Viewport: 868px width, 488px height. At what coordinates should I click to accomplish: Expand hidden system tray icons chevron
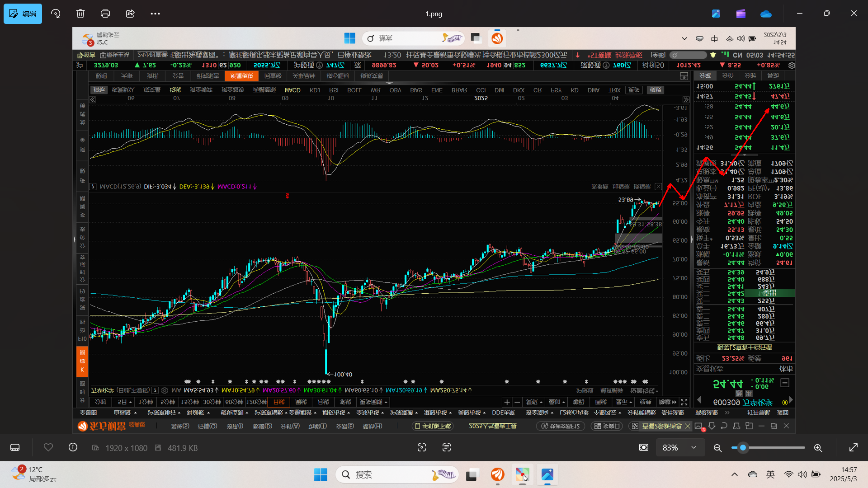(x=735, y=474)
